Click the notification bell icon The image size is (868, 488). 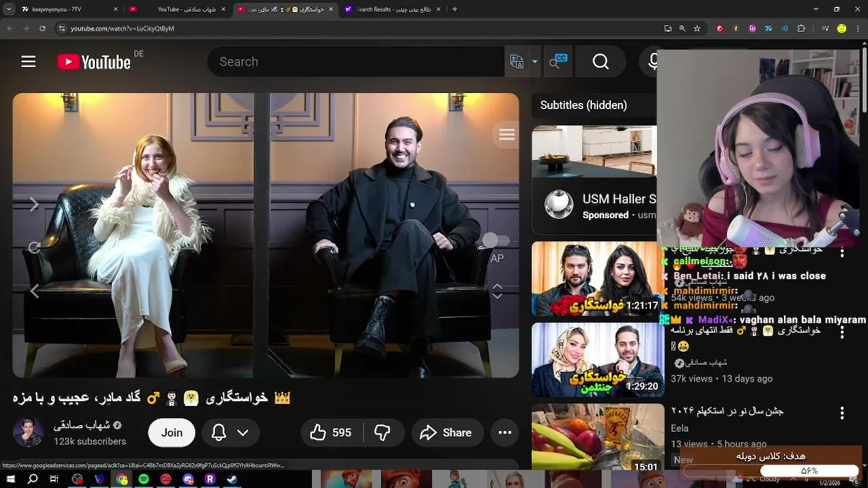click(x=218, y=432)
